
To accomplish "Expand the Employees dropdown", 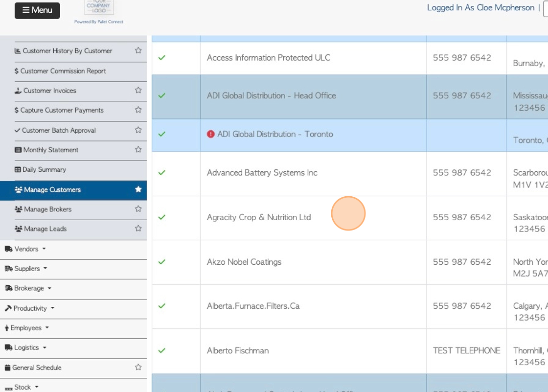I will point(27,328).
